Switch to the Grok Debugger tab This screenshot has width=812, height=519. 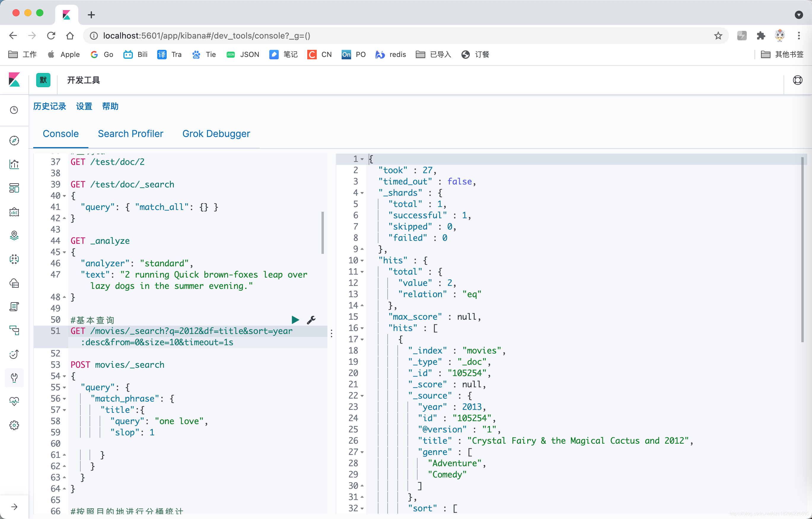[216, 134]
